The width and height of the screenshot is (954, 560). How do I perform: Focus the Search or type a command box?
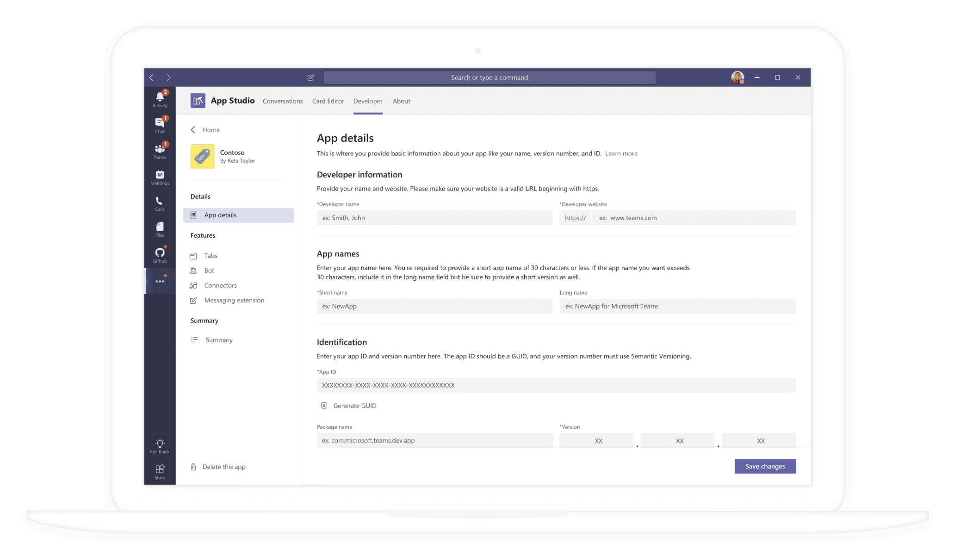(x=489, y=77)
